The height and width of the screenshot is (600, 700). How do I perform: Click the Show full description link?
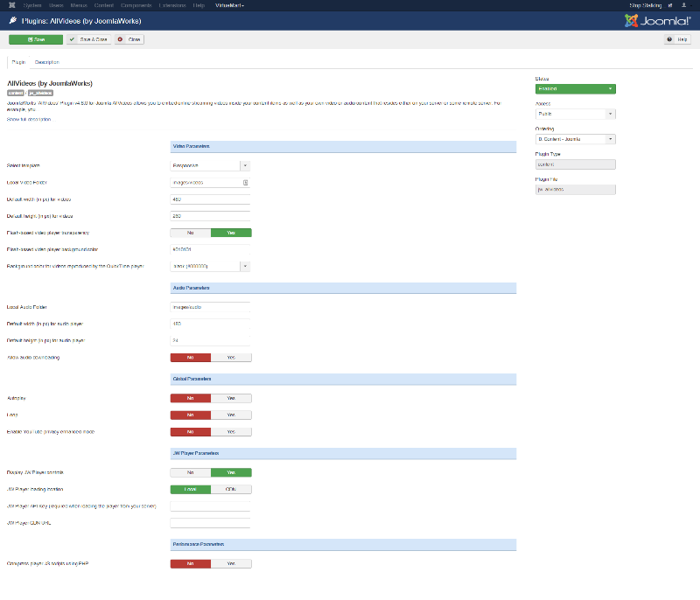coord(29,119)
